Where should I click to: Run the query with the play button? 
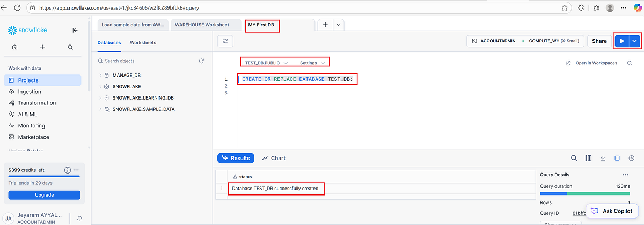(621, 41)
